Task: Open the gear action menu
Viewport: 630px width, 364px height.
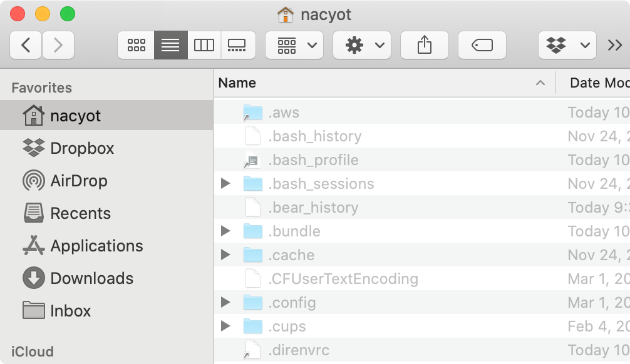Action: click(x=362, y=45)
